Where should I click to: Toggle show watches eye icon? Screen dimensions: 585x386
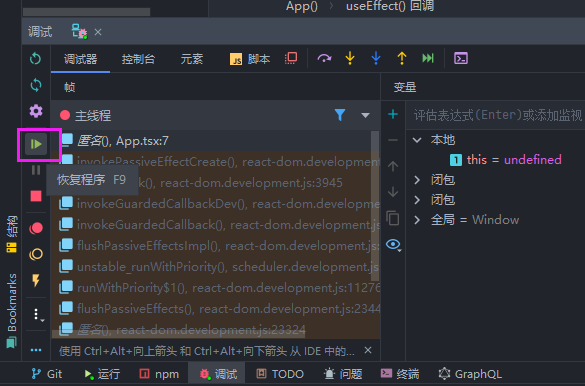point(394,245)
